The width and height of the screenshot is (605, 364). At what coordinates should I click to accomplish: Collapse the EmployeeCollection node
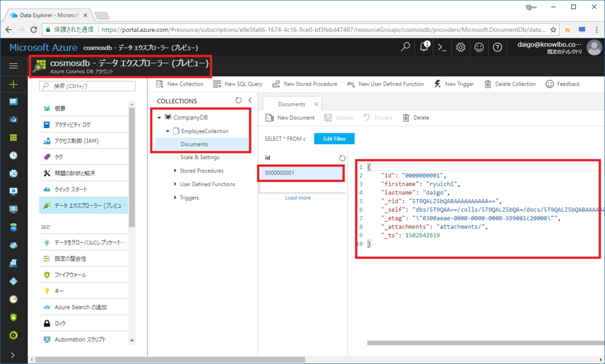point(167,131)
